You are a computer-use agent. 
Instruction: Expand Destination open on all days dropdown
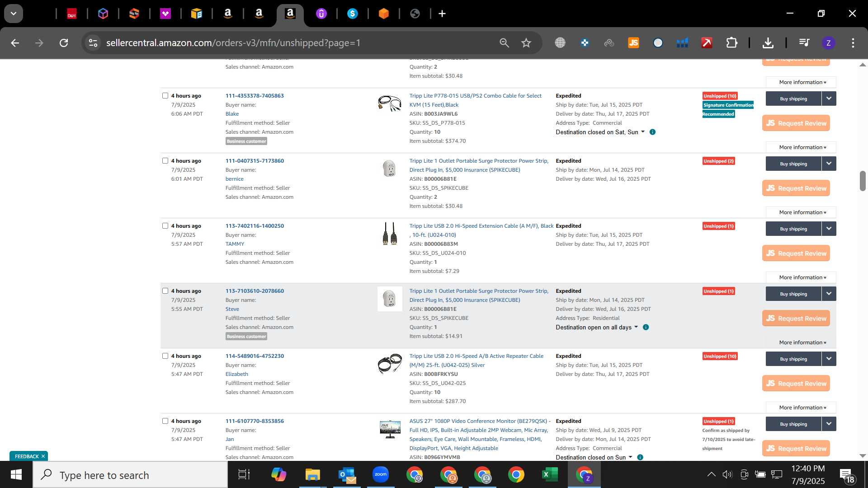pyautogui.click(x=597, y=327)
